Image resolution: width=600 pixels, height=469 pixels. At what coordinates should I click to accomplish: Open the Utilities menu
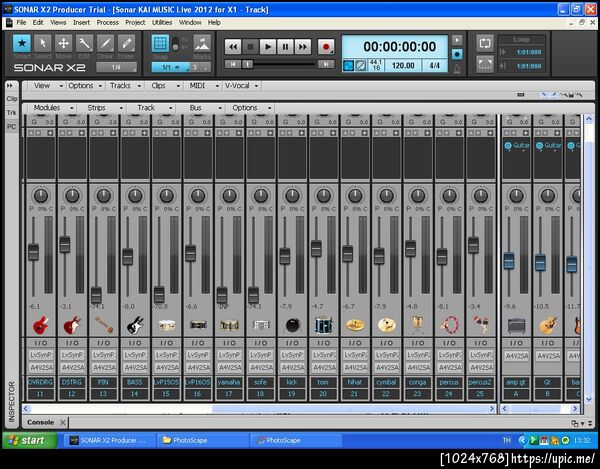point(162,23)
